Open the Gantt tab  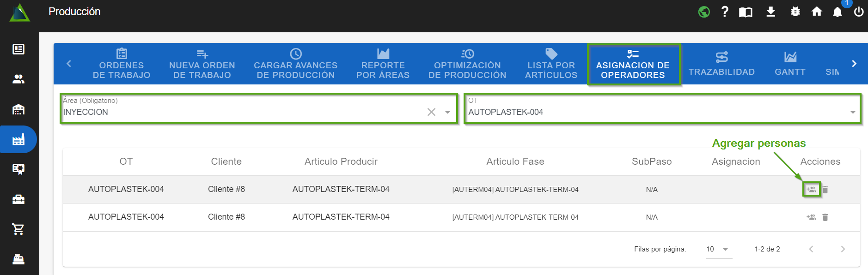[x=790, y=64]
